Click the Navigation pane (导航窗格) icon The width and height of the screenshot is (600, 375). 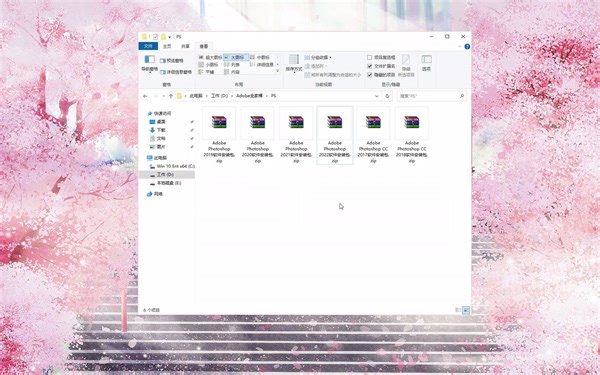coord(150,63)
